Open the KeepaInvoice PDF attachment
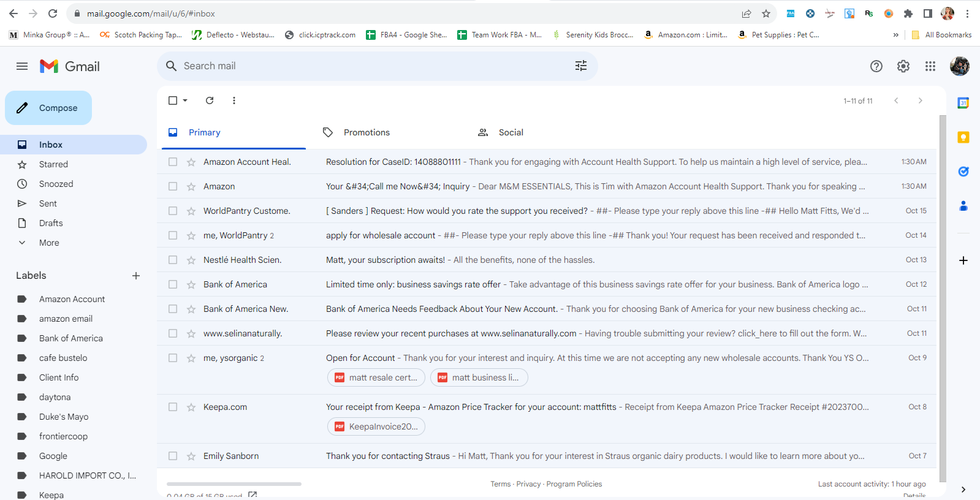This screenshot has height=500, width=980. coord(376,426)
